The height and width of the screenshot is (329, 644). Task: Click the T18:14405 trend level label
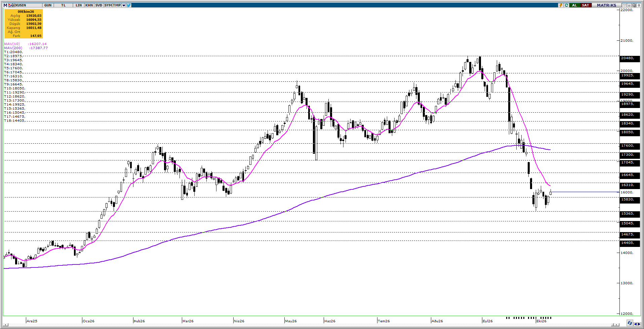14,121
